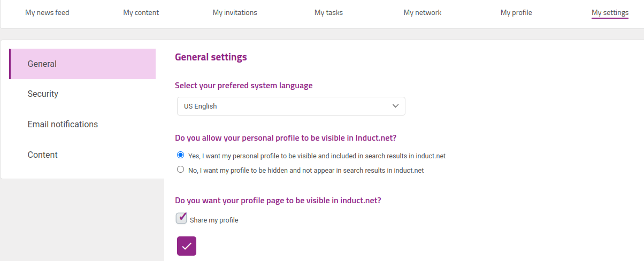The width and height of the screenshot is (644, 261).
Task: Click the 'Yes, I want my personal profile' label
Action: pos(317,156)
